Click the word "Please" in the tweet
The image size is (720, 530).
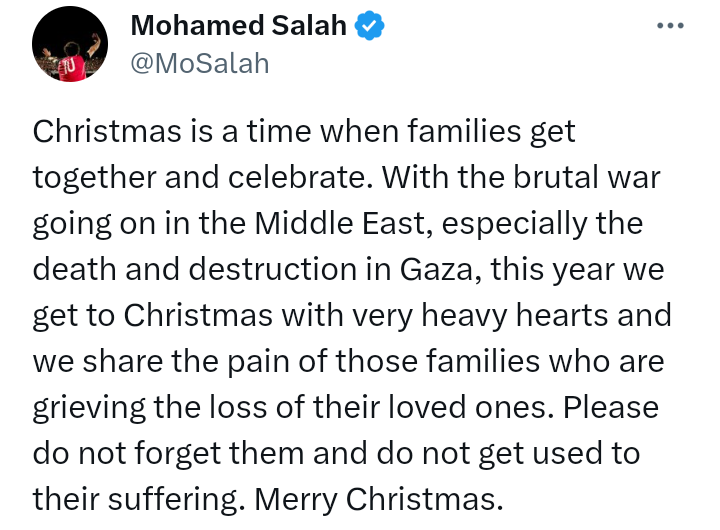(611, 407)
